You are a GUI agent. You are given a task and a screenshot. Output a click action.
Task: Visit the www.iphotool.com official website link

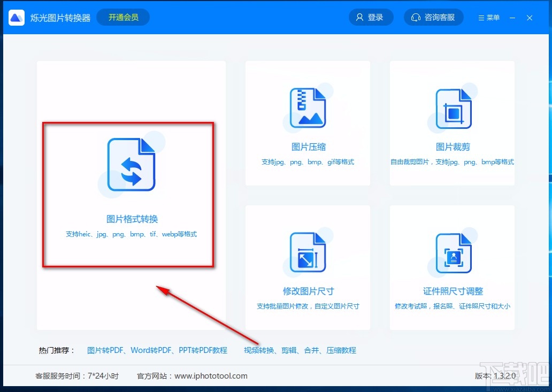click(x=211, y=376)
